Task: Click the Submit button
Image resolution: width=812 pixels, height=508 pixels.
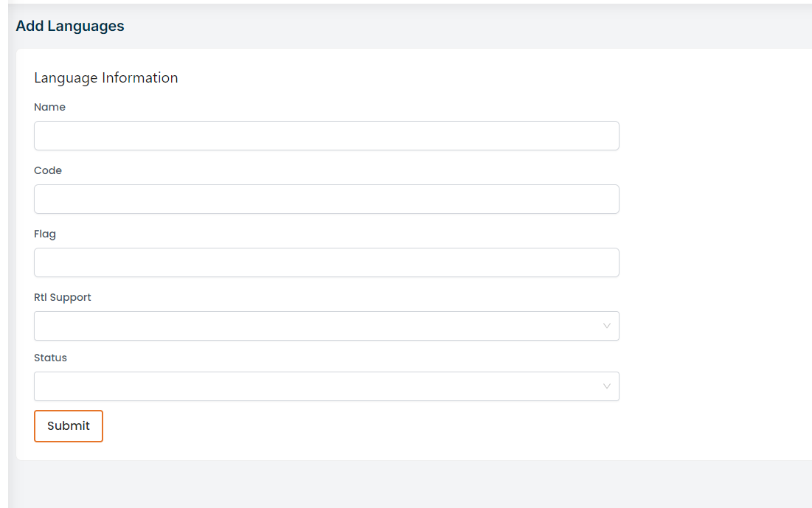Action: [68, 425]
